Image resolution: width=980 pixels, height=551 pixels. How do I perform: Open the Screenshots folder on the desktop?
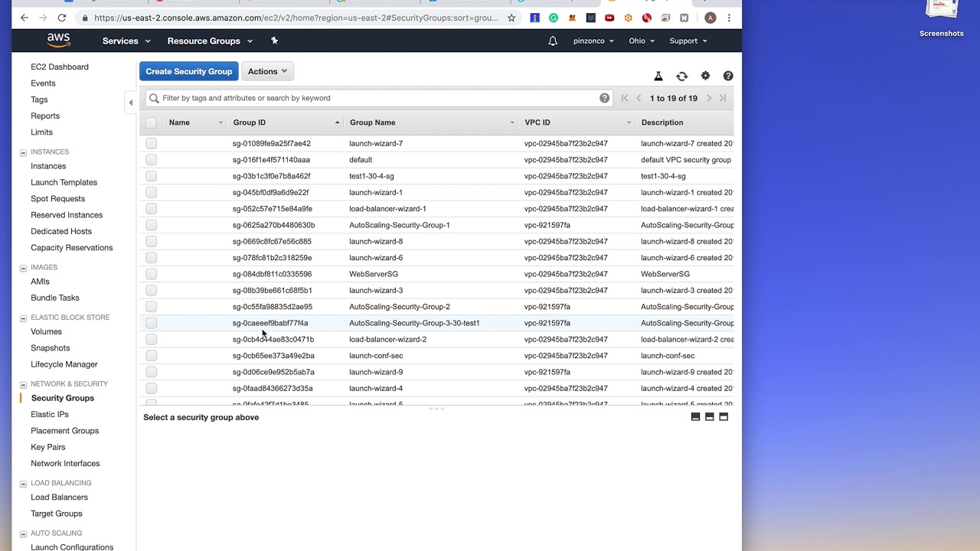[x=942, y=19]
